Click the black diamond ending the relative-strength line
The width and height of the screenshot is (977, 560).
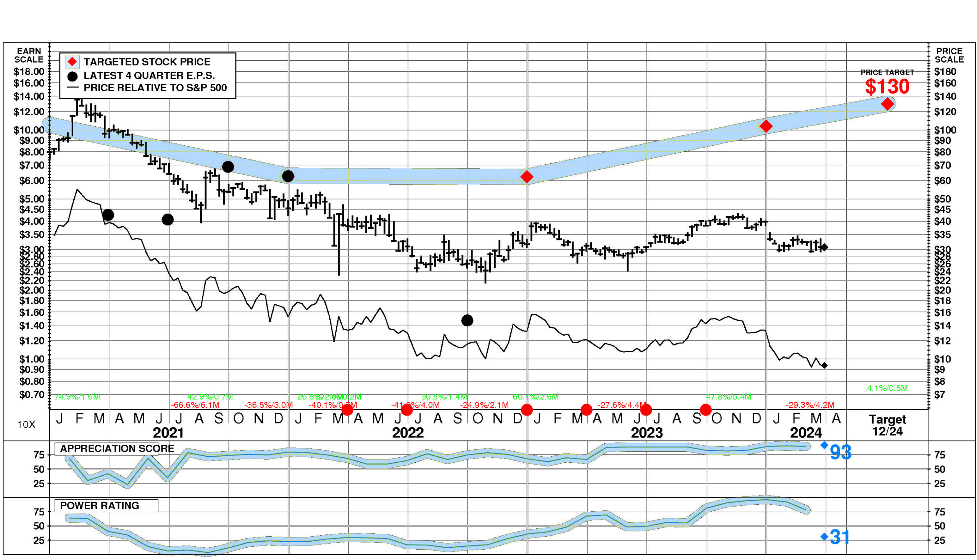point(824,365)
